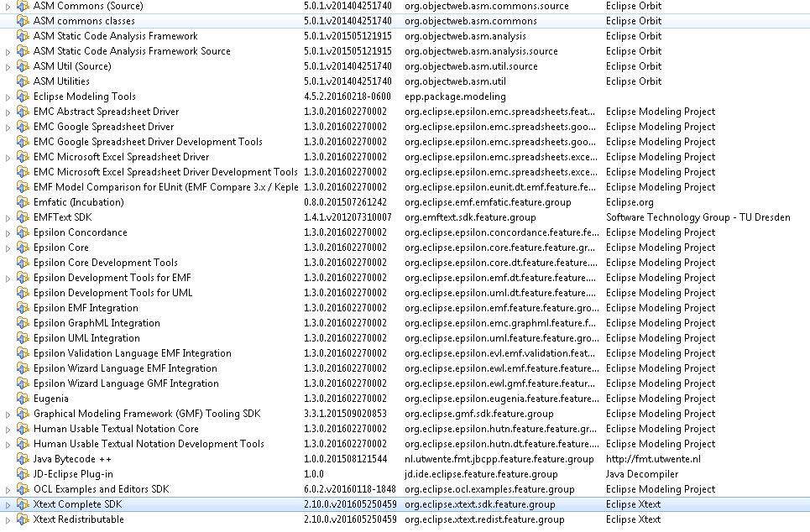Expand the Epsilon Core node
The image size is (810, 532).
tap(8, 248)
